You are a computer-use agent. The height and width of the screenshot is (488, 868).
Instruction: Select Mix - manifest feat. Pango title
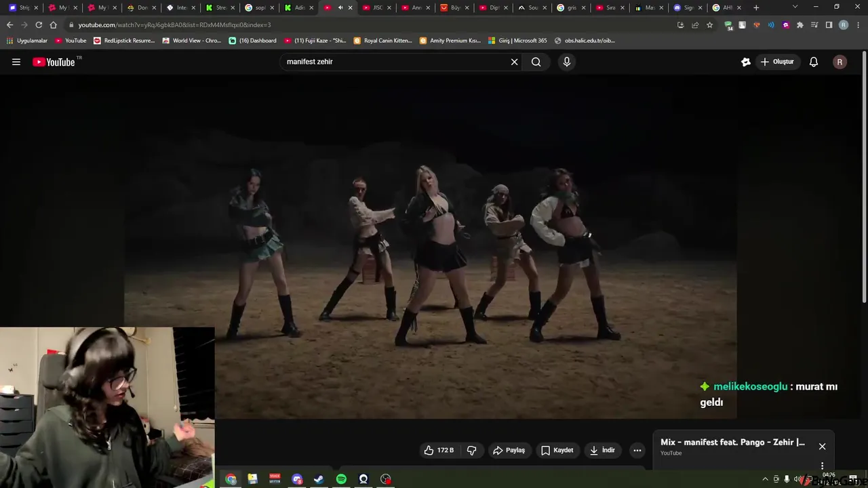[x=732, y=442]
